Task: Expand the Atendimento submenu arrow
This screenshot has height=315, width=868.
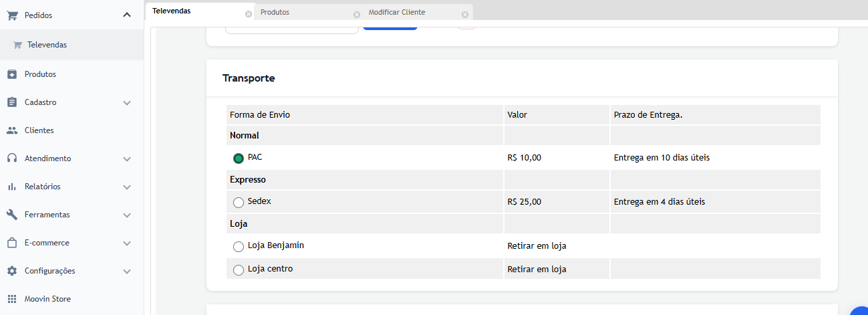Action: (x=127, y=159)
